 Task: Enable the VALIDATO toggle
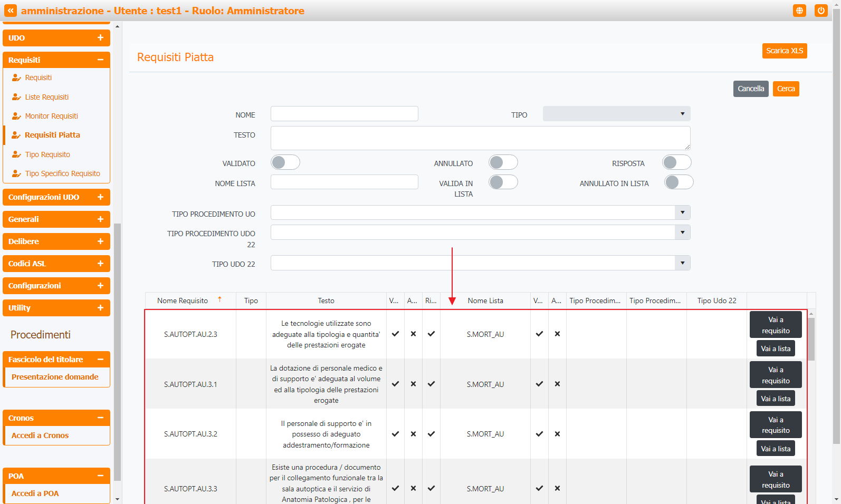click(285, 162)
